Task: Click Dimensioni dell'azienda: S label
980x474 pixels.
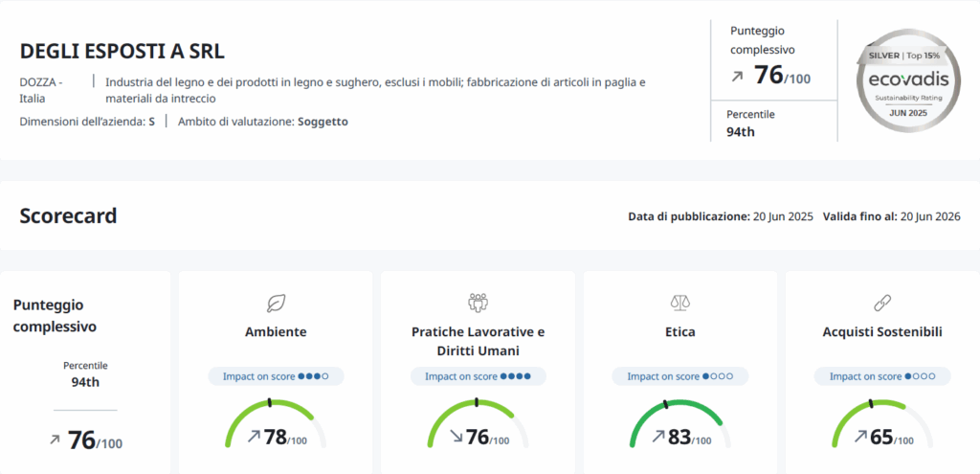Action: click(x=87, y=122)
